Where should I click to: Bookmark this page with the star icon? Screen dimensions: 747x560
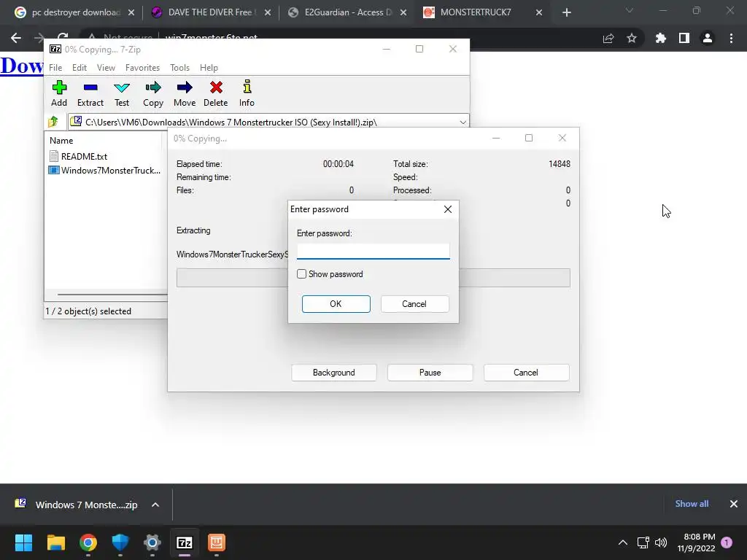pos(632,38)
